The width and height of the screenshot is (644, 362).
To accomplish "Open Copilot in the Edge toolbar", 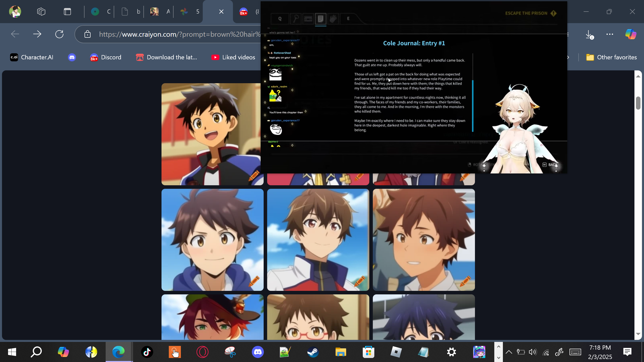I will click(x=631, y=34).
